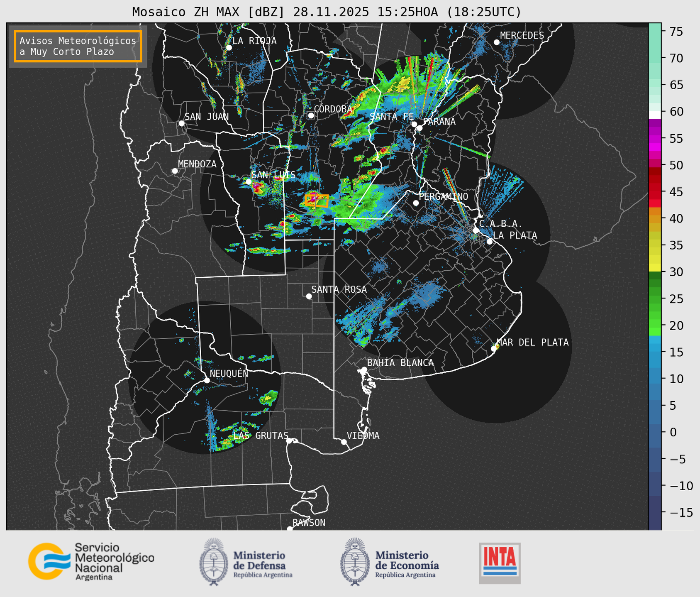Viewport: 700px width, 597px height.
Task: Select the Las Grutas city marker dot
Action: click(x=289, y=441)
